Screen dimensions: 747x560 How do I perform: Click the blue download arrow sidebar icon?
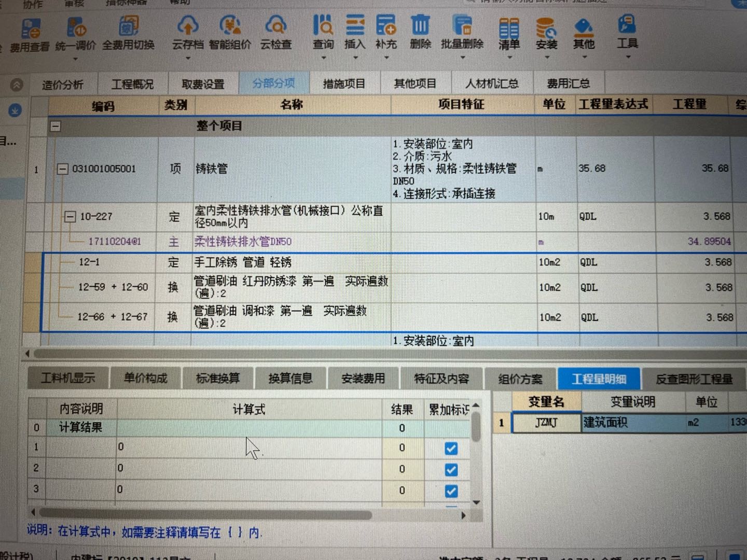(x=15, y=110)
